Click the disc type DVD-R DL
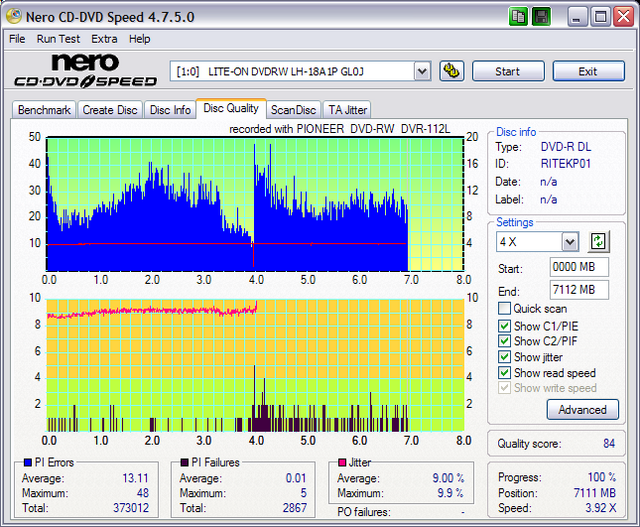The height and width of the screenshot is (527, 640). 566,147
